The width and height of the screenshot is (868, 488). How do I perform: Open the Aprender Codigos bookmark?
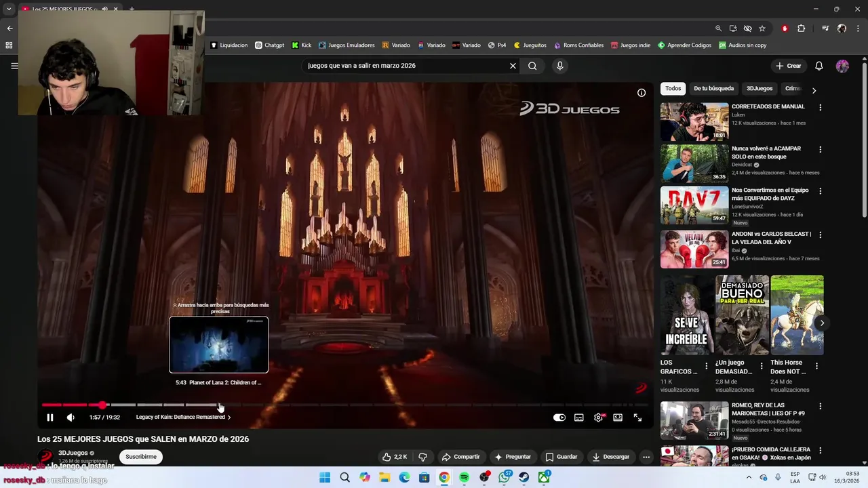pos(684,45)
